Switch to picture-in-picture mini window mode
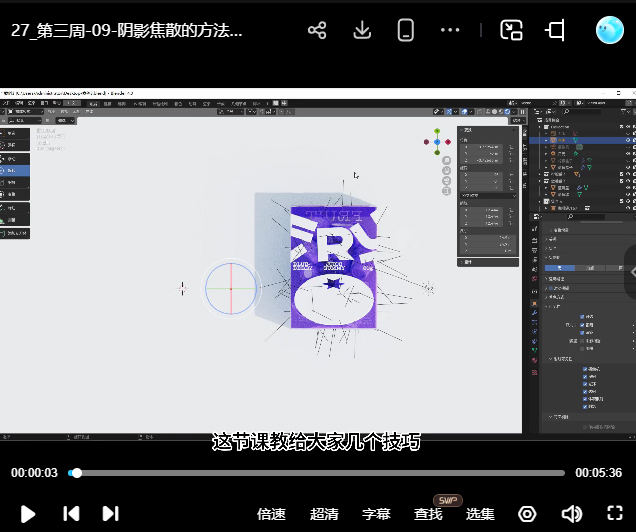This screenshot has width=636, height=532. pyautogui.click(x=512, y=30)
